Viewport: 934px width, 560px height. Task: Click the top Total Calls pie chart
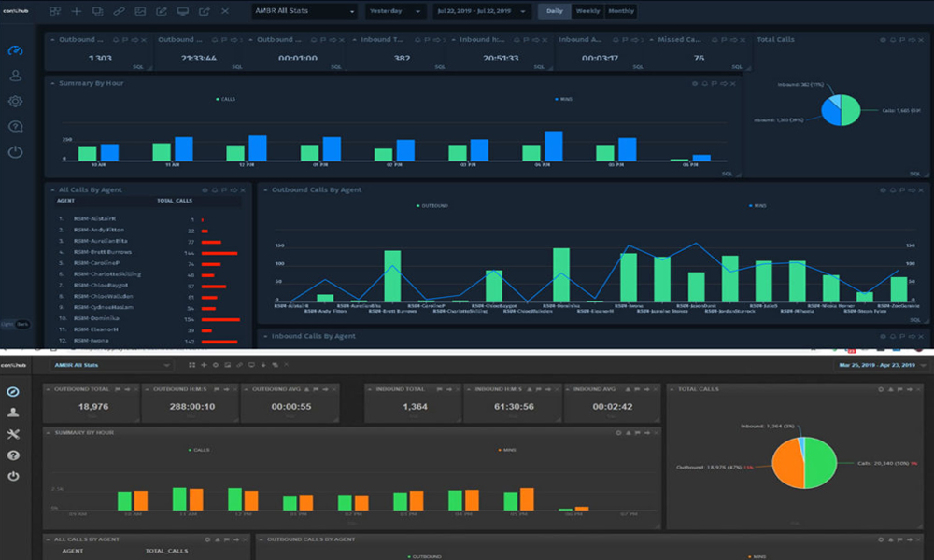[841, 110]
